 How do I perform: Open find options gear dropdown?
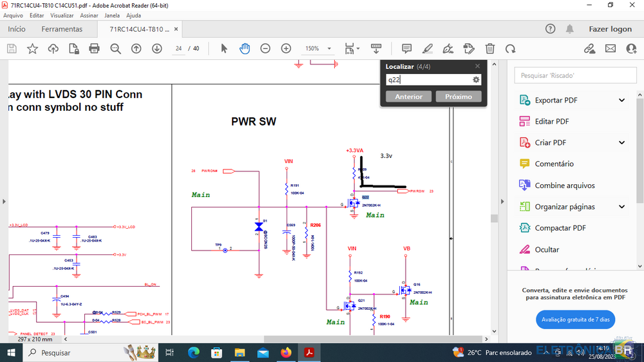click(x=477, y=80)
